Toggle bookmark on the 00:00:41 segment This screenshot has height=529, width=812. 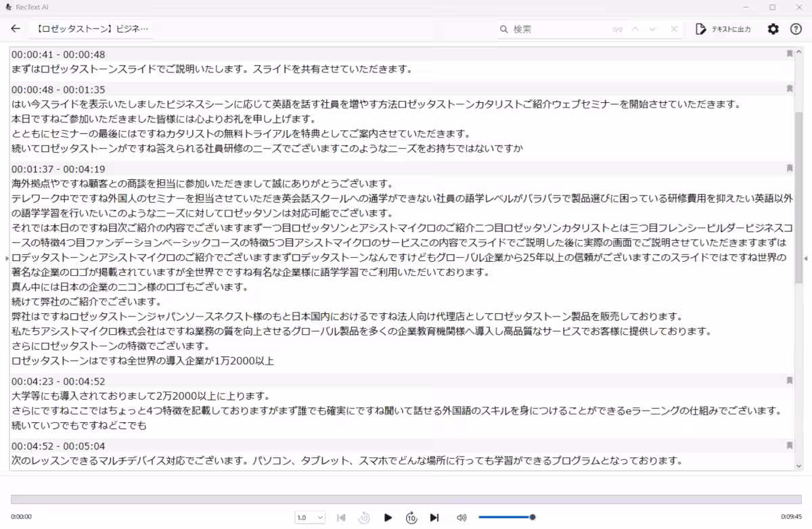[789, 53]
